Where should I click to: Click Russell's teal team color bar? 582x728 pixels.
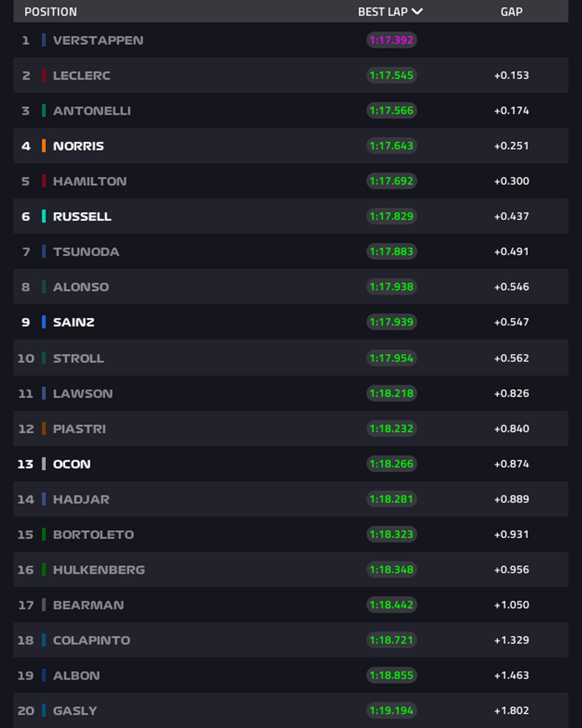point(44,216)
